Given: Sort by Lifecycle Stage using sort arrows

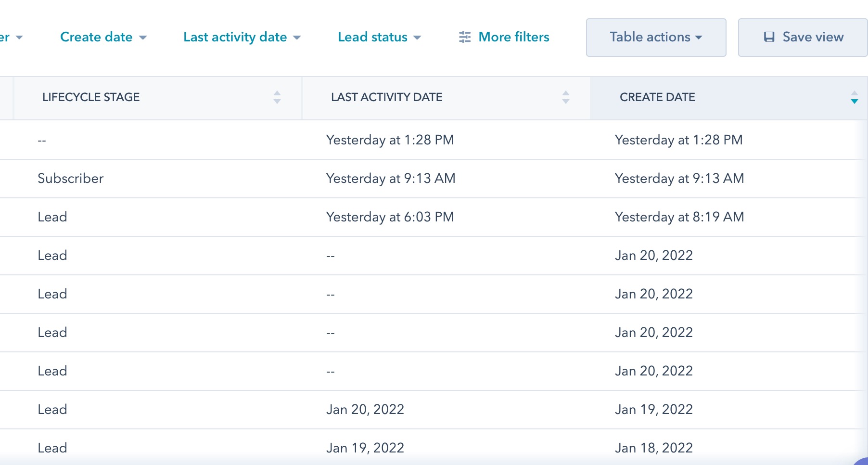Looking at the screenshot, I should pyautogui.click(x=277, y=97).
